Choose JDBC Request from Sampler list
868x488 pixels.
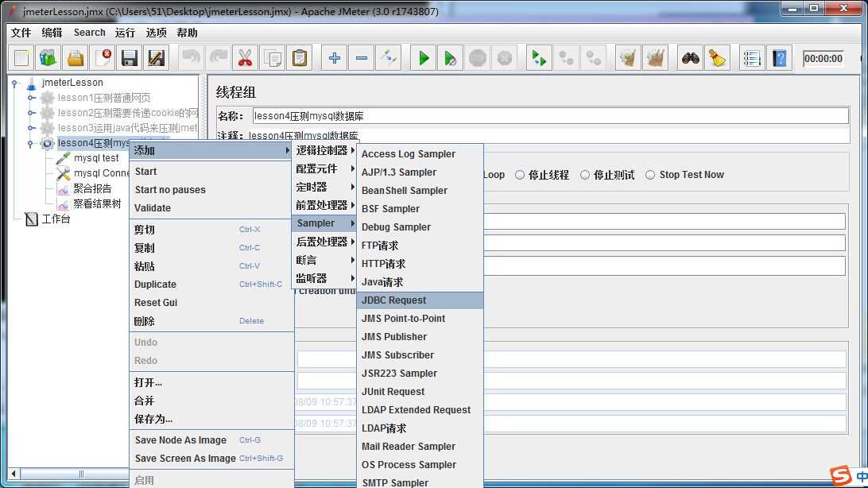click(420, 300)
